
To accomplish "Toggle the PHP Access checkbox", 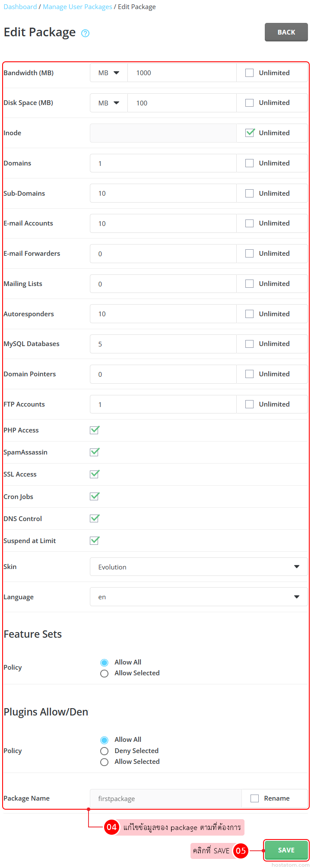I will pyautogui.click(x=94, y=430).
